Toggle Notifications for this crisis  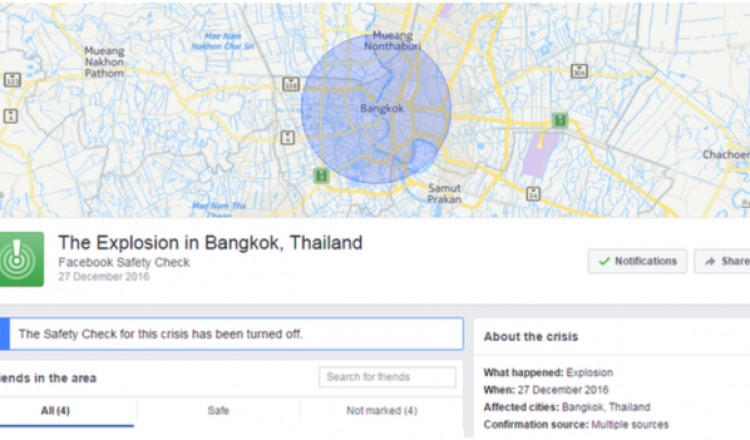pyautogui.click(x=637, y=261)
